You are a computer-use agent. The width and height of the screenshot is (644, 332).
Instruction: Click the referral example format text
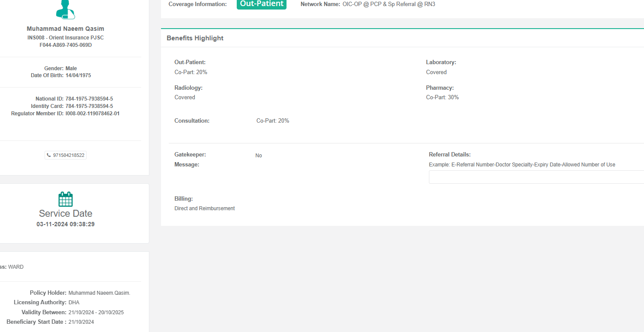[522, 165]
